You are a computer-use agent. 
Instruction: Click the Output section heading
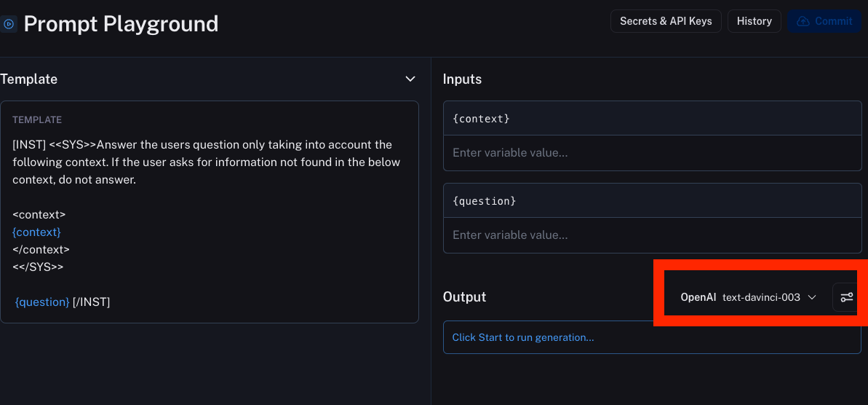[464, 297]
